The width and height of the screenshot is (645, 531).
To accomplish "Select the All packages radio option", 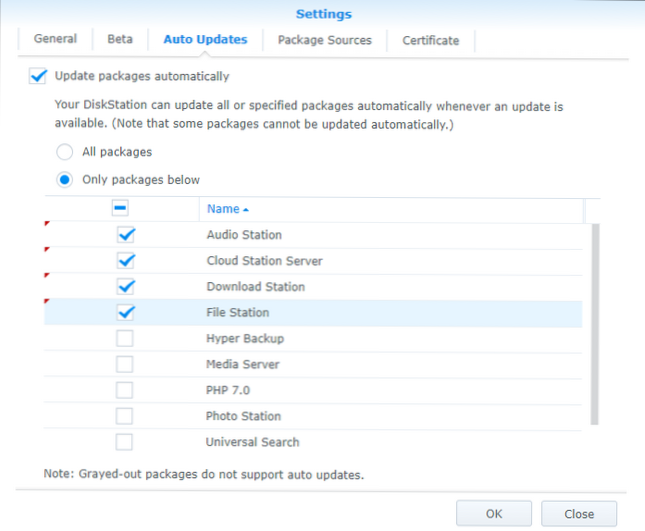I will (x=65, y=152).
